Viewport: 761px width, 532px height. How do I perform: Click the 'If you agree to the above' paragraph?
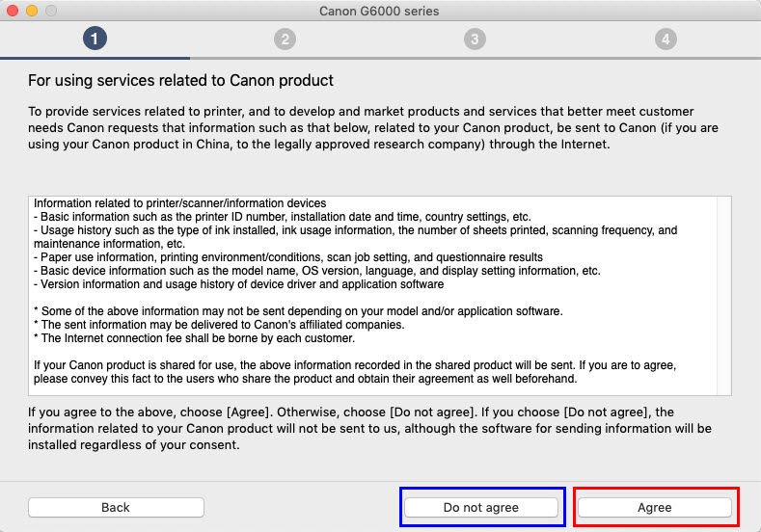click(x=369, y=429)
